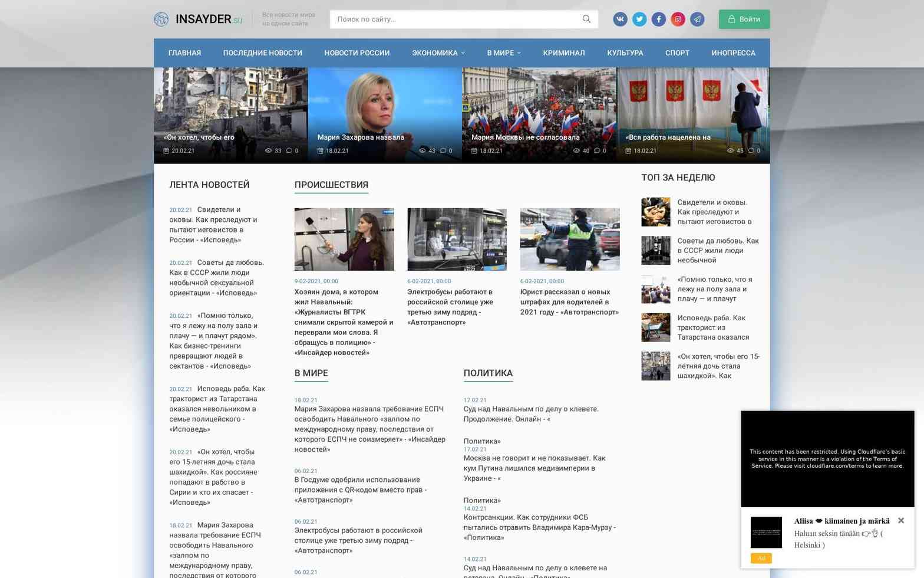The image size is (924, 578).
Task: Open the traffic police officer thumbnail
Action: click(x=569, y=239)
